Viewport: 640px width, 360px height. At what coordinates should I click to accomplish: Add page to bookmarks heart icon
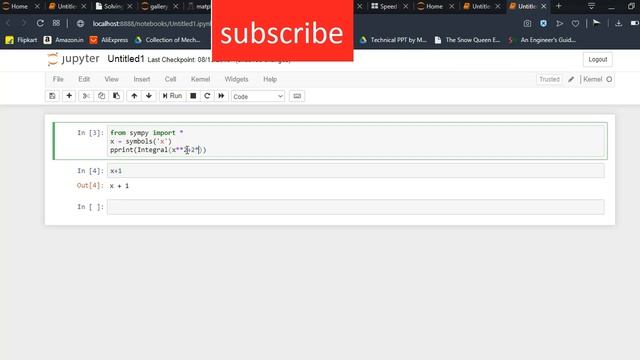coord(575,24)
